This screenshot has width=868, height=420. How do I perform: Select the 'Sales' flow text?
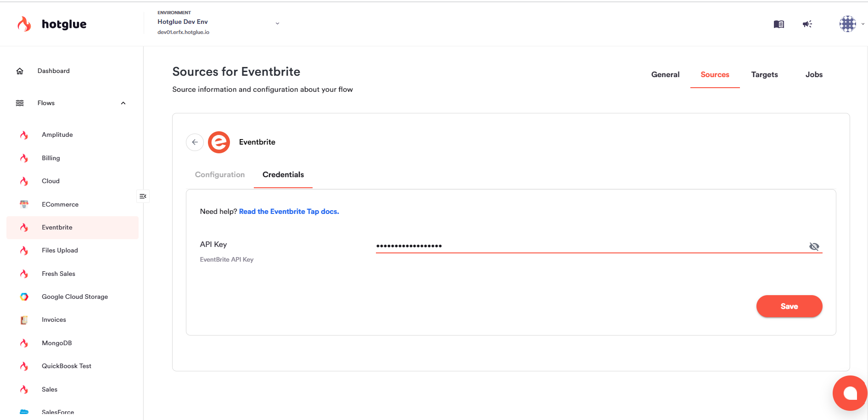50,390
